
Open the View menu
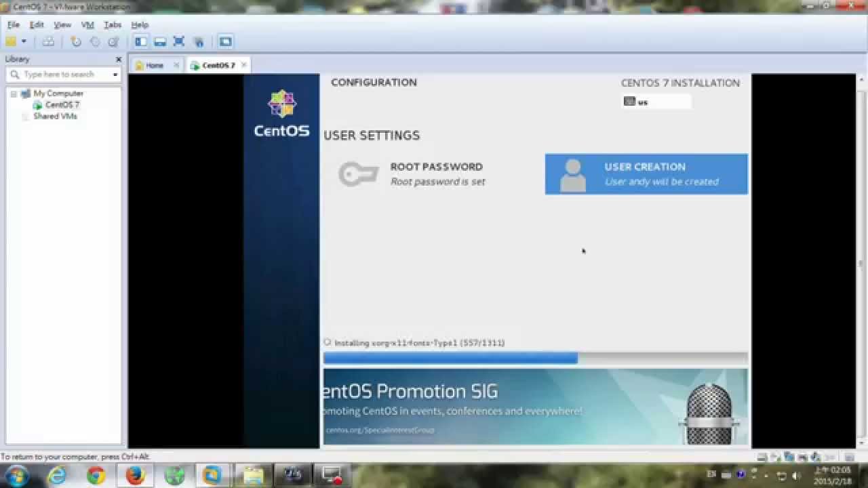(x=62, y=24)
